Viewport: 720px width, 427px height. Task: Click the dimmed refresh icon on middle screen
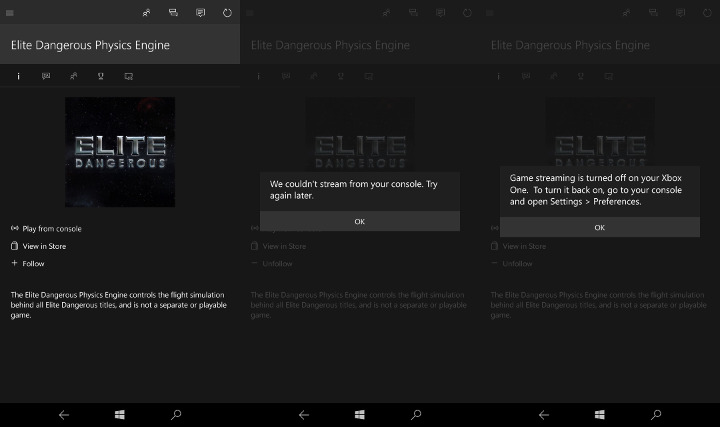(467, 13)
